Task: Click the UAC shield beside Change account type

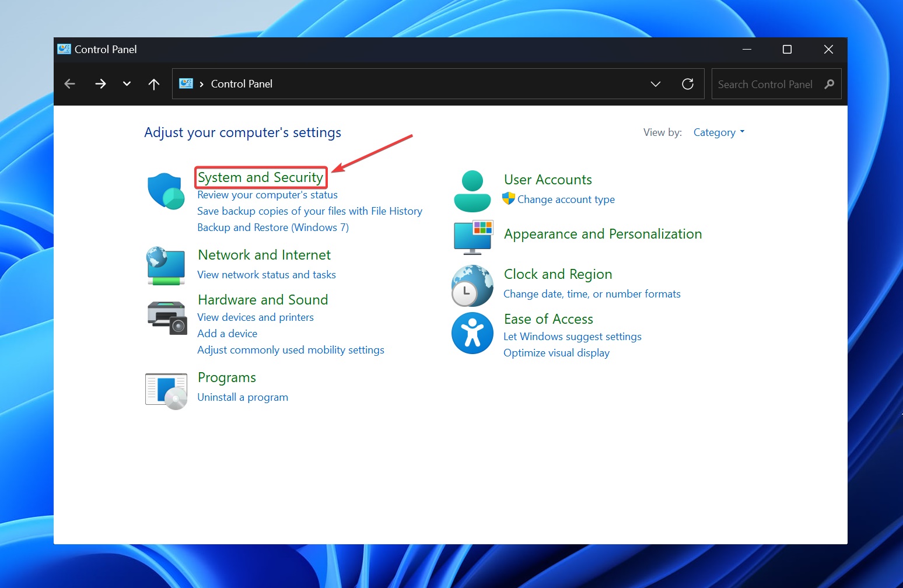Action: 509,198
